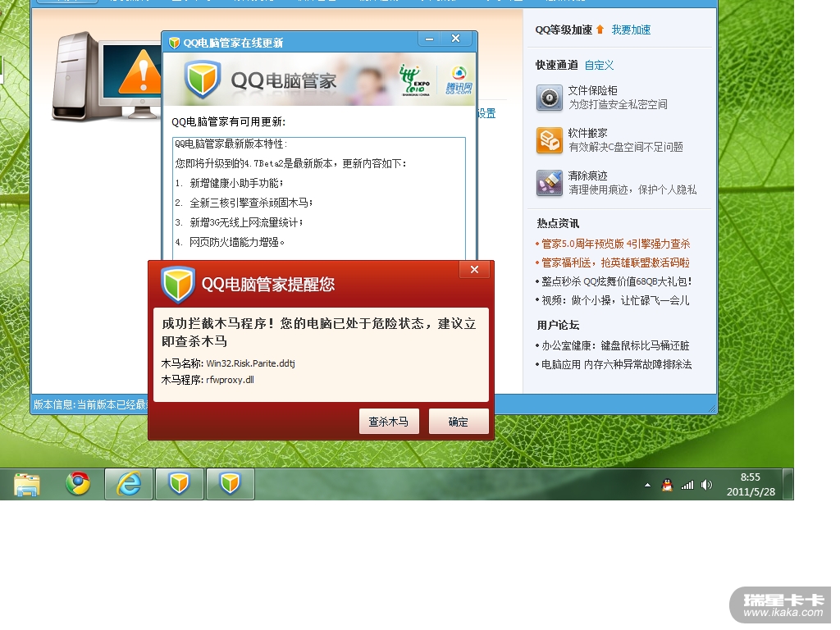The width and height of the screenshot is (840, 630).
Task: Click the 软件搬家 title text
Action: tap(587, 133)
